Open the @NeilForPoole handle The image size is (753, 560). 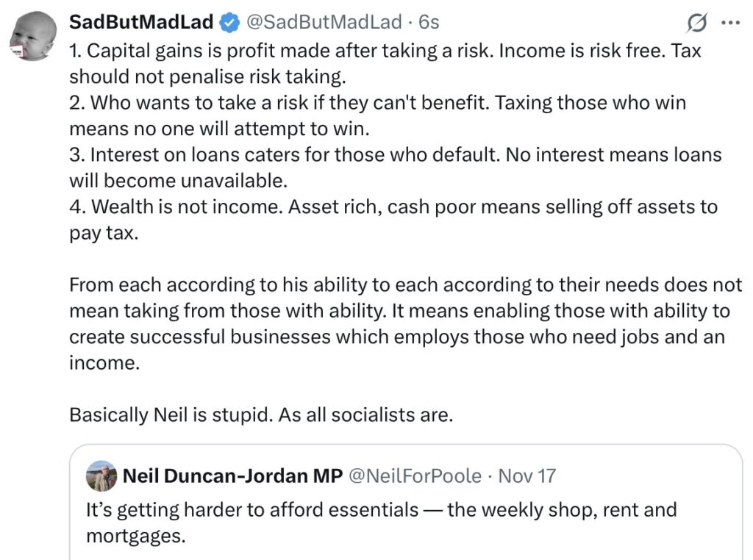point(415,476)
